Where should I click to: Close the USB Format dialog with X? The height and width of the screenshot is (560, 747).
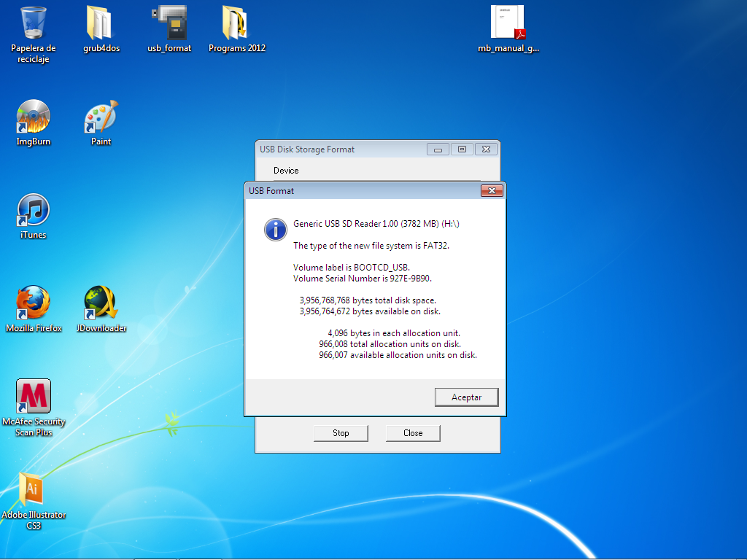(492, 191)
